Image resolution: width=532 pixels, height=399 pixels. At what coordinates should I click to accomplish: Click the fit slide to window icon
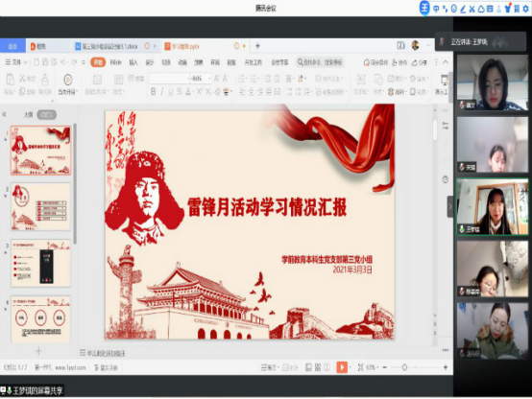click(360, 367)
